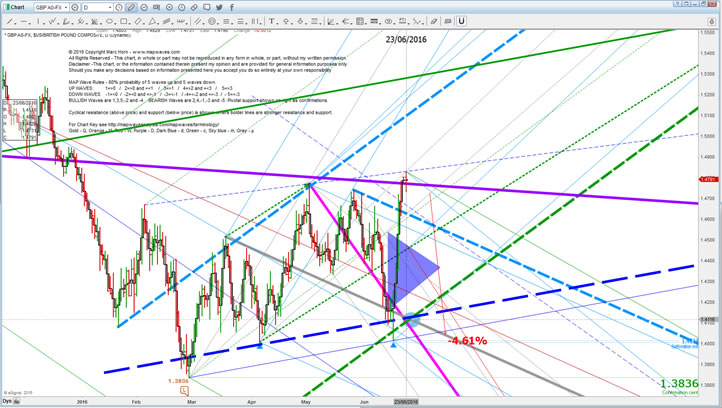This screenshot has width=722, height=408.
Task: Click the Twitter share icon
Action: pyautogui.click(x=219, y=8)
